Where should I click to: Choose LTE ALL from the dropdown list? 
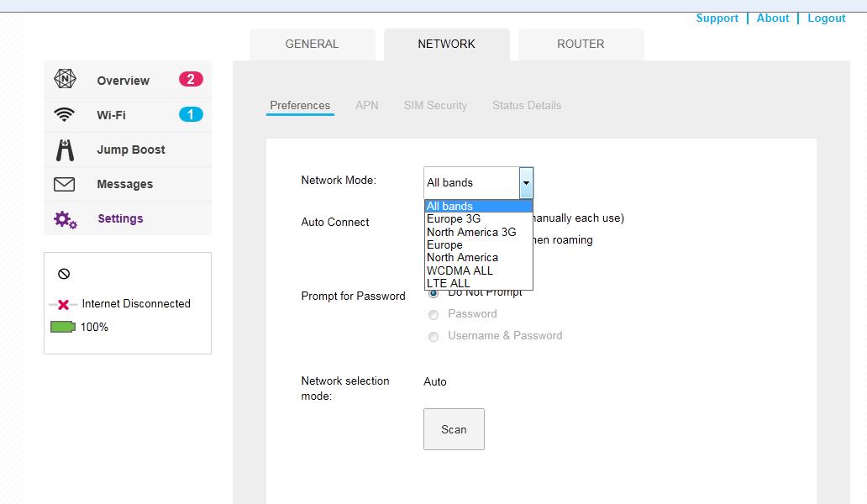(449, 283)
